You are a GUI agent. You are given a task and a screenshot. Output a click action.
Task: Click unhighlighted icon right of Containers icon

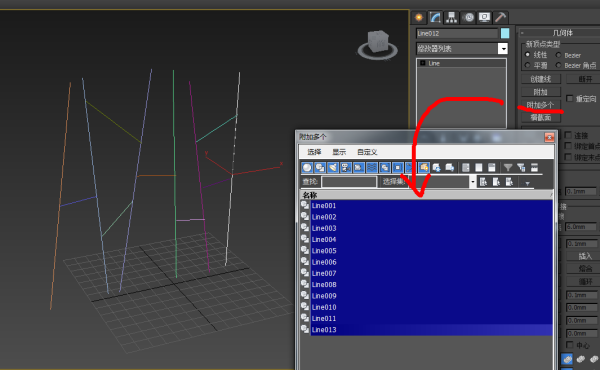click(437, 168)
